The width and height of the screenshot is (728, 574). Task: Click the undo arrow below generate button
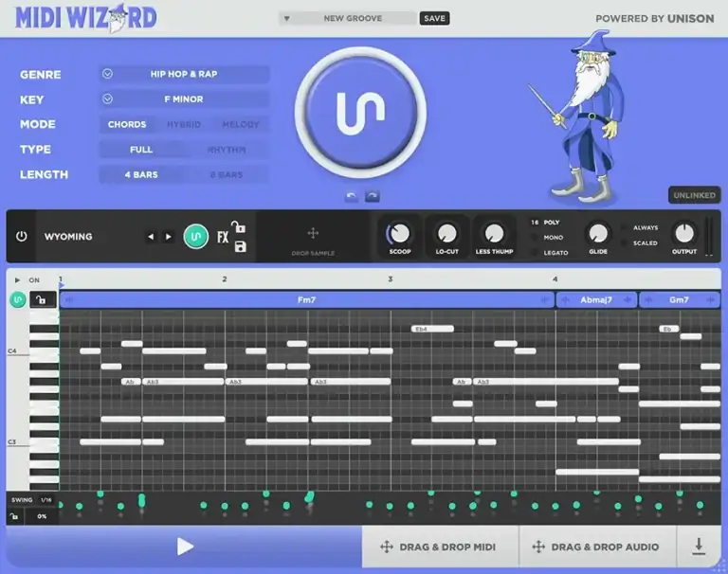[352, 196]
